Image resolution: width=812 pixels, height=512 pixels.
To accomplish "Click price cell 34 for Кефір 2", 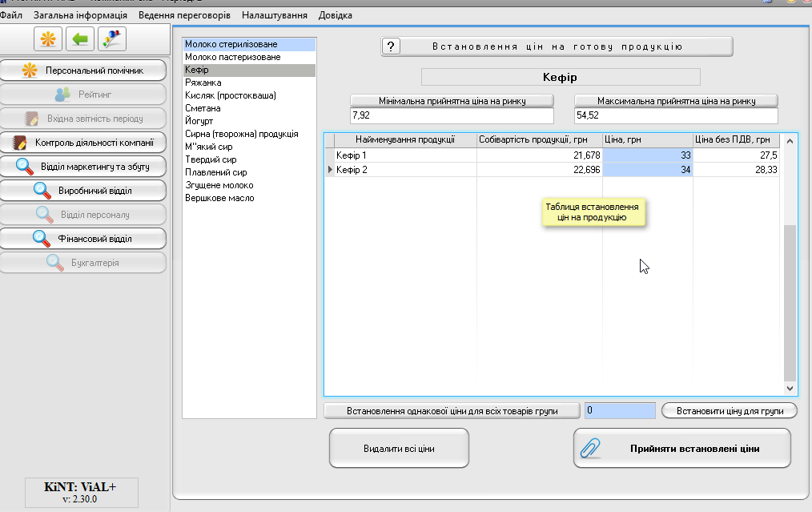I will [x=647, y=169].
